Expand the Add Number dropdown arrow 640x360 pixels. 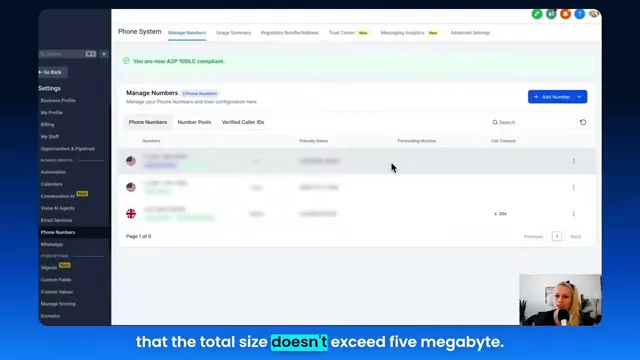point(579,97)
